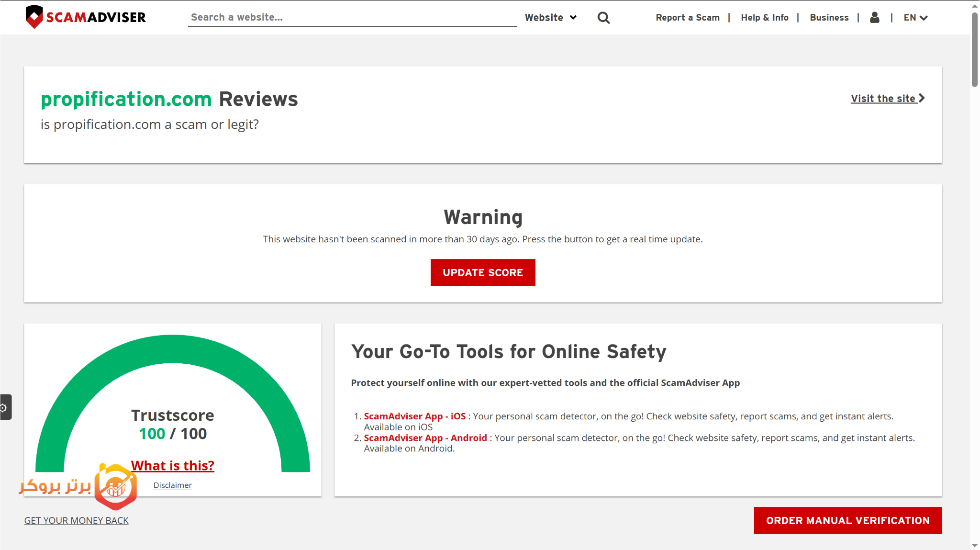Viewport: 980px width, 550px height.
Task: Click the page vertical scrollbar thumb
Action: pyautogui.click(x=975, y=49)
